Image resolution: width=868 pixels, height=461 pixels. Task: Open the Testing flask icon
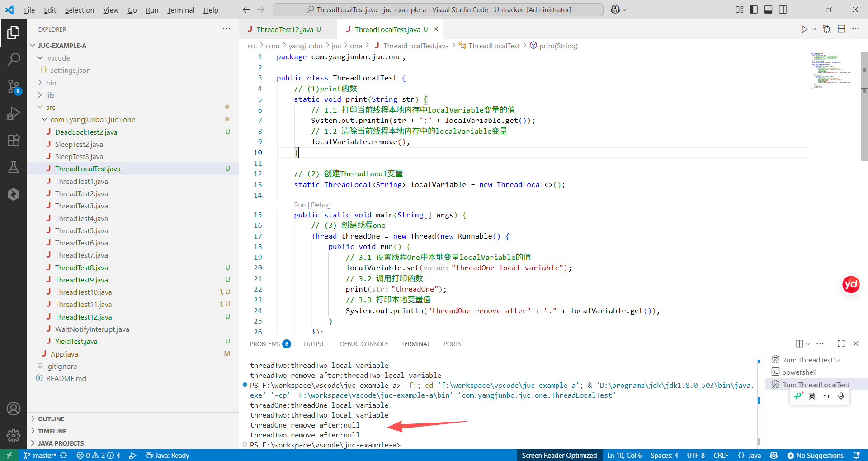pyautogui.click(x=14, y=167)
